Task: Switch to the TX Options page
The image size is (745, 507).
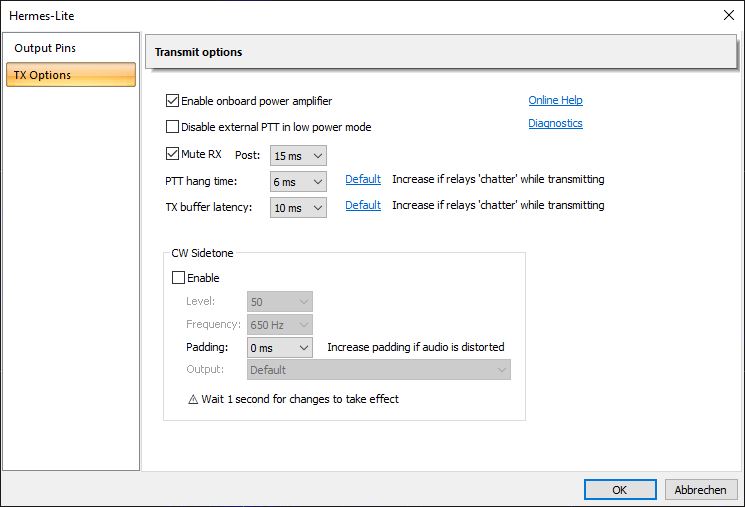Action: (x=43, y=75)
